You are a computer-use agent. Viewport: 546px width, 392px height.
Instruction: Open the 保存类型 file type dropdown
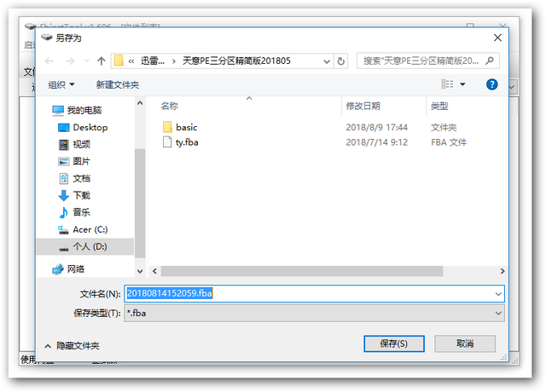pos(314,313)
